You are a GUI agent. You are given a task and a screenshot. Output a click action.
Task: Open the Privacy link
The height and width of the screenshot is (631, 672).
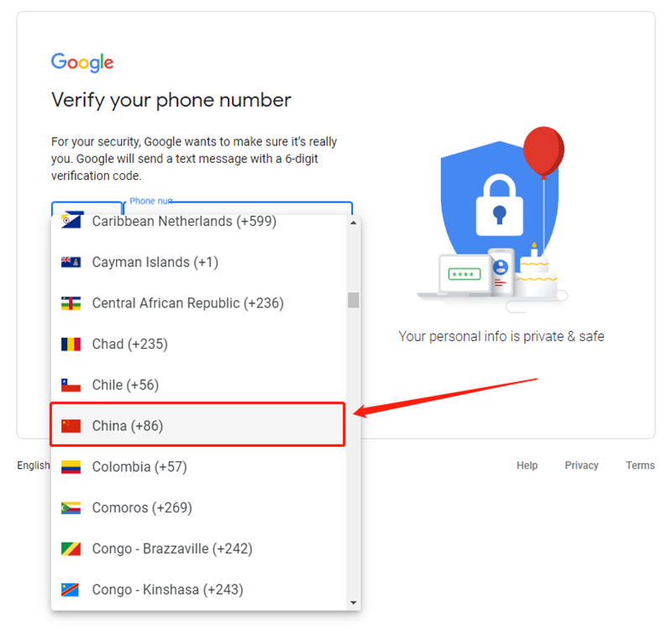(x=581, y=465)
